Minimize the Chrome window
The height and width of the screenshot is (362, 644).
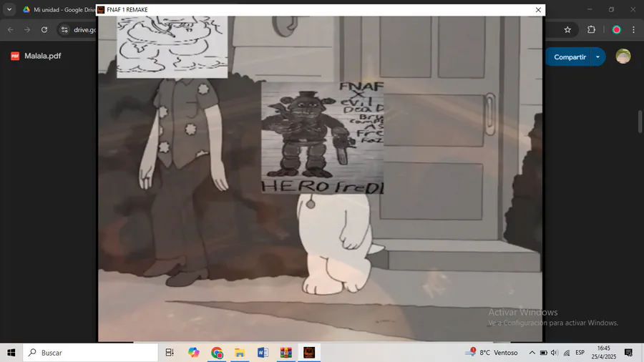click(590, 9)
